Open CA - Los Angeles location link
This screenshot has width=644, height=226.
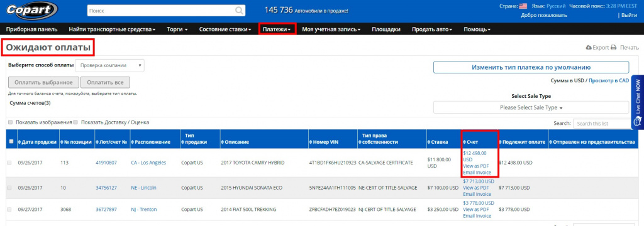[x=148, y=163]
